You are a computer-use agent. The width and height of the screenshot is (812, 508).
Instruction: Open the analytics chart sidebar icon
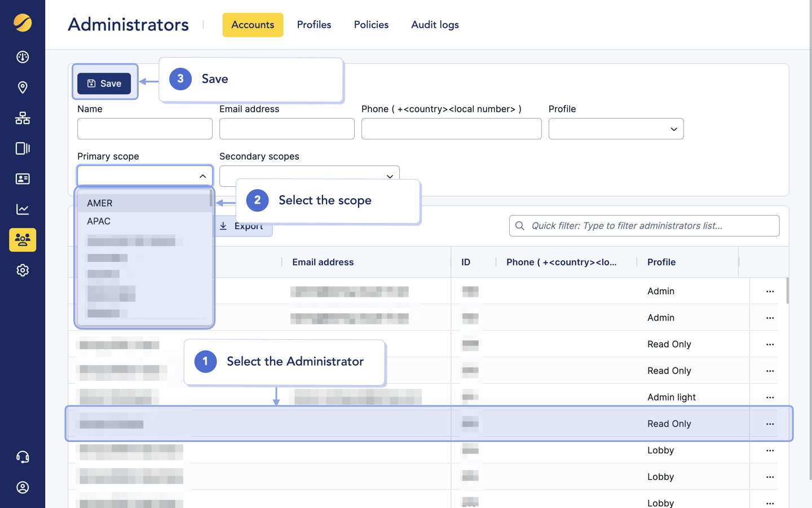point(23,209)
